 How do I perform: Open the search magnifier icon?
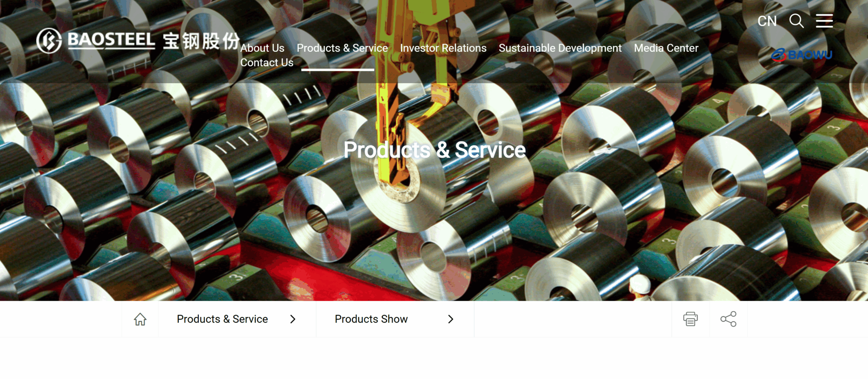(796, 20)
